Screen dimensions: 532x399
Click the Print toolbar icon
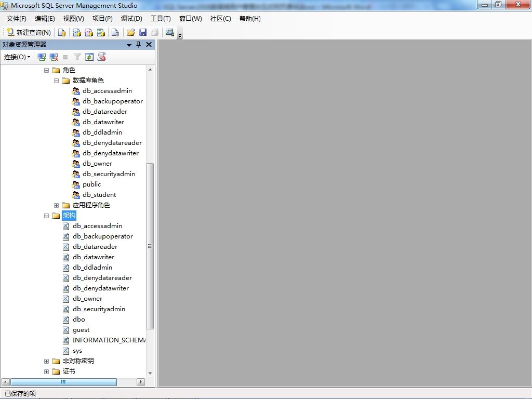[155, 32]
